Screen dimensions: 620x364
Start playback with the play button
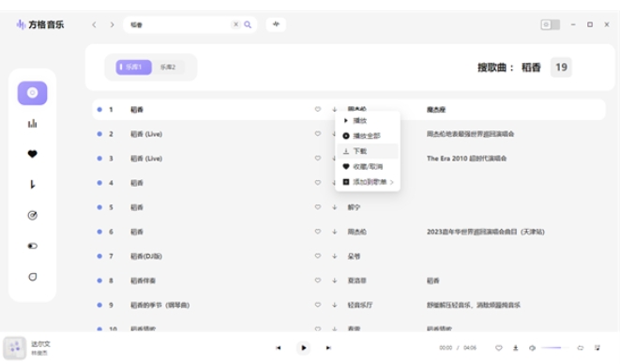tap(303, 348)
